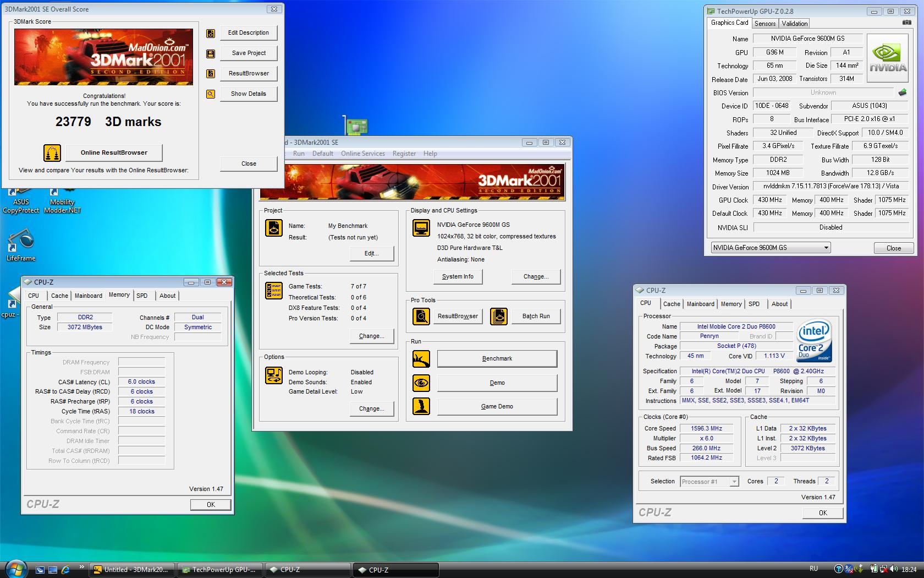Click the Online ResultBrowser button
Image resolution: width=924 pixels, height=578 pixels.
pyautogui.click(x=114, y=152)
